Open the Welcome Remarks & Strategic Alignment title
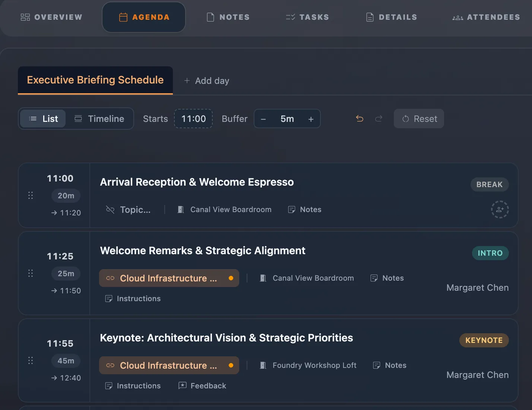The height and width of the screenshot is (410, 532). coord(203,250)
